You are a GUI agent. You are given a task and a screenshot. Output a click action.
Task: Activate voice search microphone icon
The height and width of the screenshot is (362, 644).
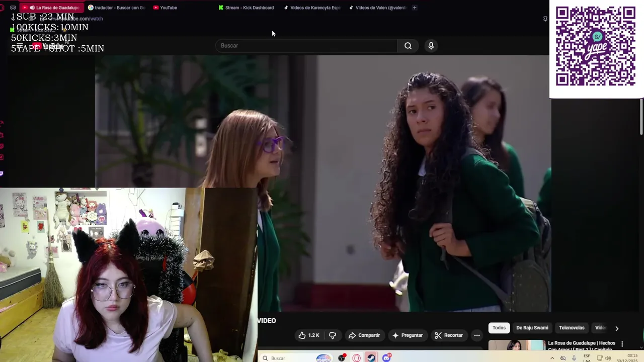pos(431,46)
